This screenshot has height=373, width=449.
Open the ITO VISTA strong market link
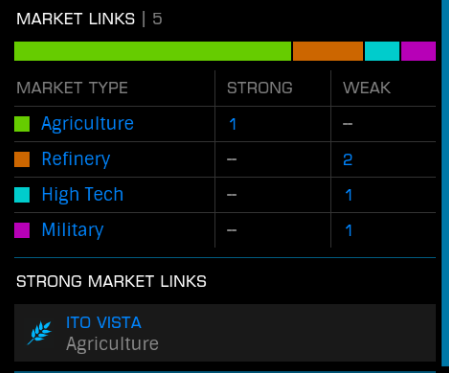pyautogui.click(x=225, y=333)
